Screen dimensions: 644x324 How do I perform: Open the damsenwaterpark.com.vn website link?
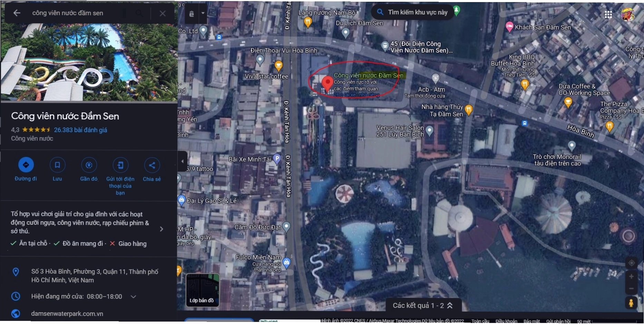(67, 314)
